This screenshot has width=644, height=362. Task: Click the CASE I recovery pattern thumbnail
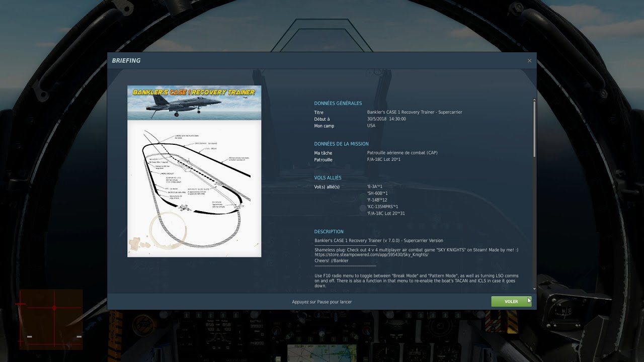tap(194, 171)
